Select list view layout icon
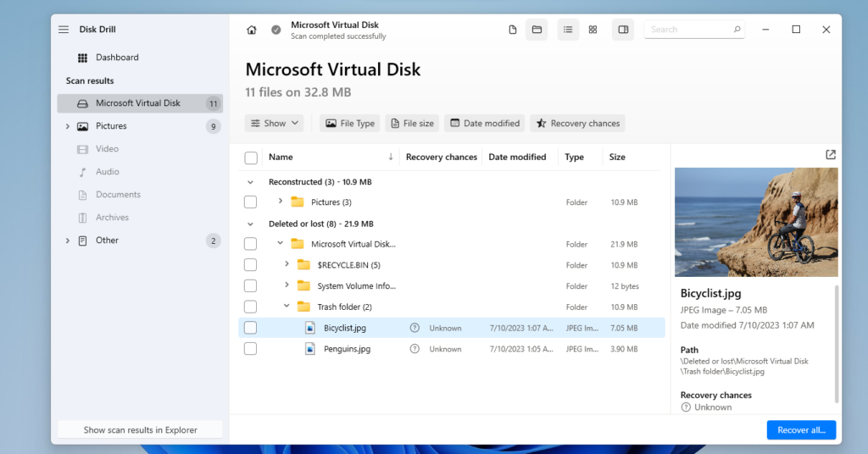The height and width of the screenshot is (454, 868). point(568,30)
